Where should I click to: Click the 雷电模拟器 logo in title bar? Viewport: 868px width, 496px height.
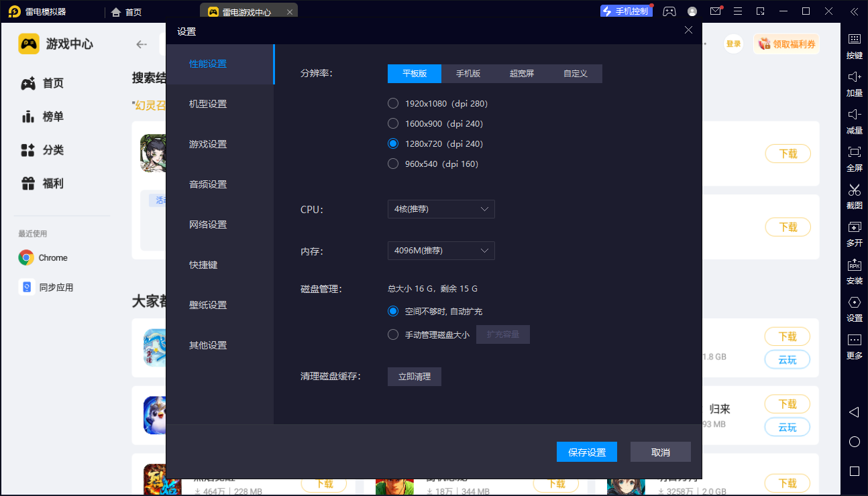(14, 11)
